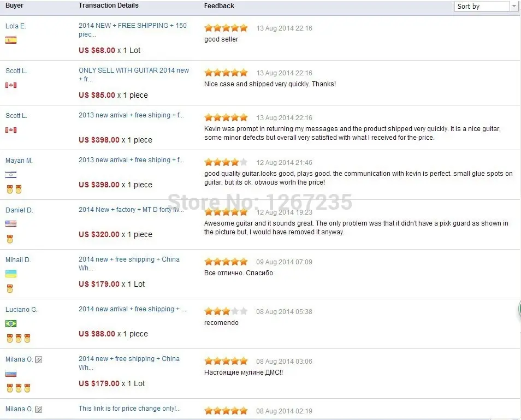This screenshot has height=420, width=521.
Task: Open the Sort by dropdown
Action: (x=486, y=7)
